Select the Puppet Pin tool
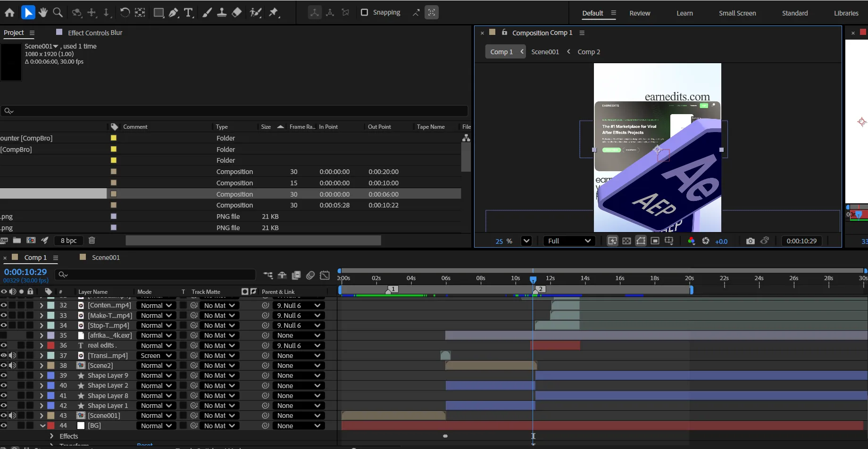 [x=274, y=13]
